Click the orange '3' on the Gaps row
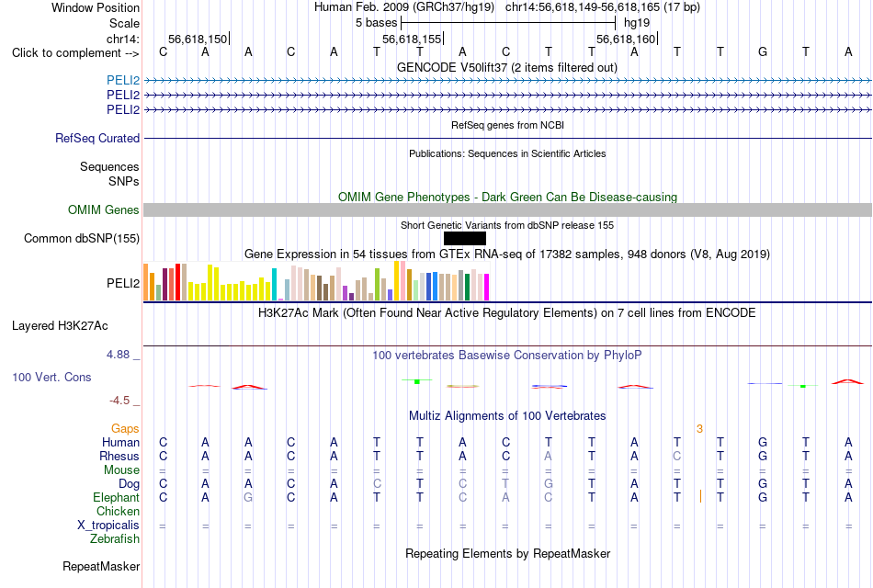 (x=699, y=429)
